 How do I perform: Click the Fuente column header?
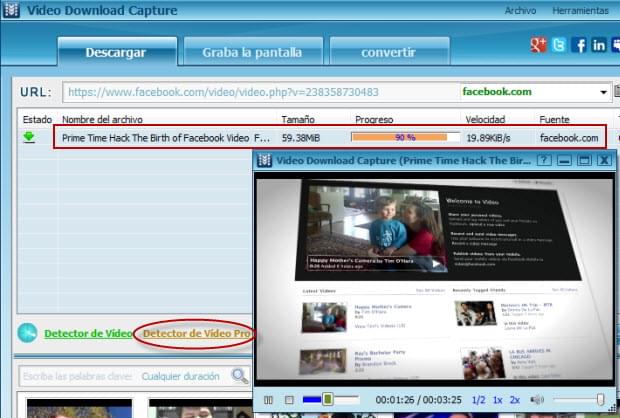(554, 119)
